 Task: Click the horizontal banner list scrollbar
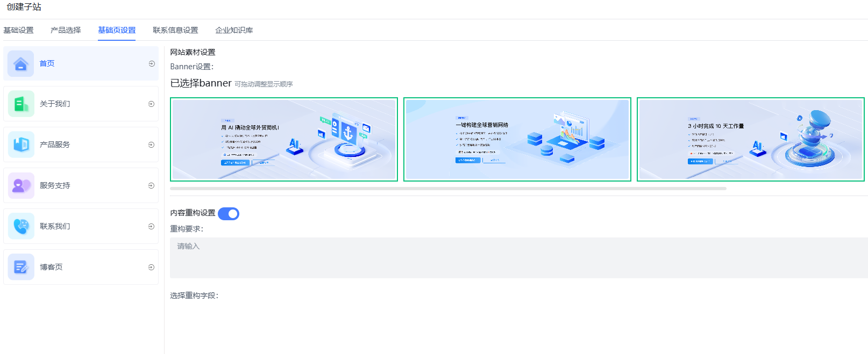[x=448, y=189]
